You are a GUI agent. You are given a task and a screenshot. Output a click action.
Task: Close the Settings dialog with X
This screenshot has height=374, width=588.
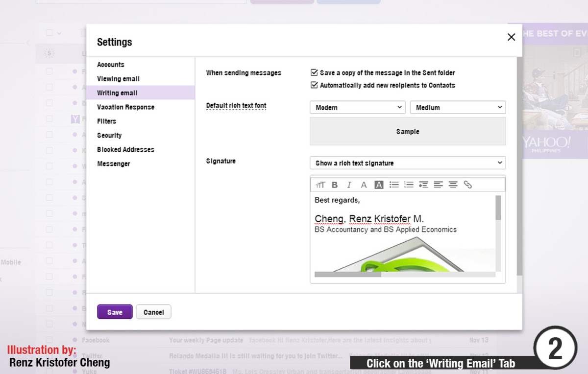click(x=511, y=37)
